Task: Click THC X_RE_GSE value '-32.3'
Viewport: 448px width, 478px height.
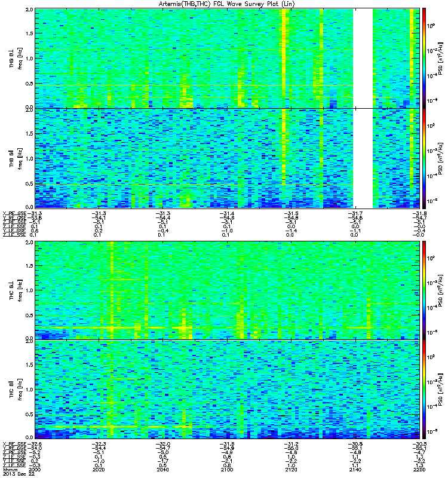Action: pyautogui.click(x=99, y=444)
